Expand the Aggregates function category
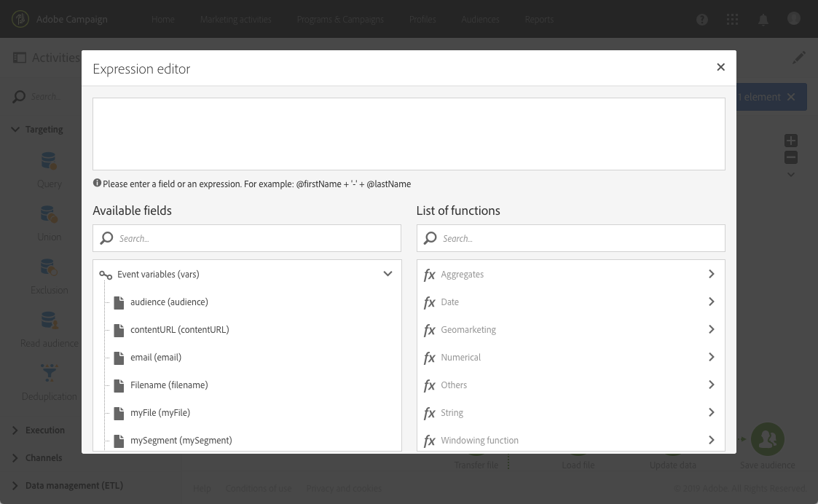The height and width of the screenshot is (504, 818). click(711, 275)
